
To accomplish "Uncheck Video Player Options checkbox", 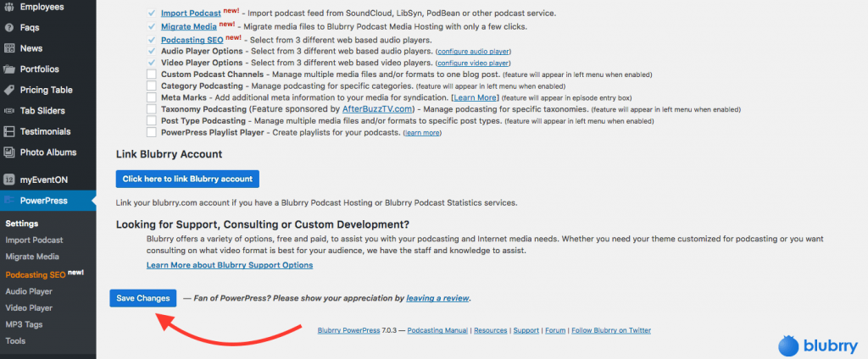I will pyautogui.click(x=151, y=63).
